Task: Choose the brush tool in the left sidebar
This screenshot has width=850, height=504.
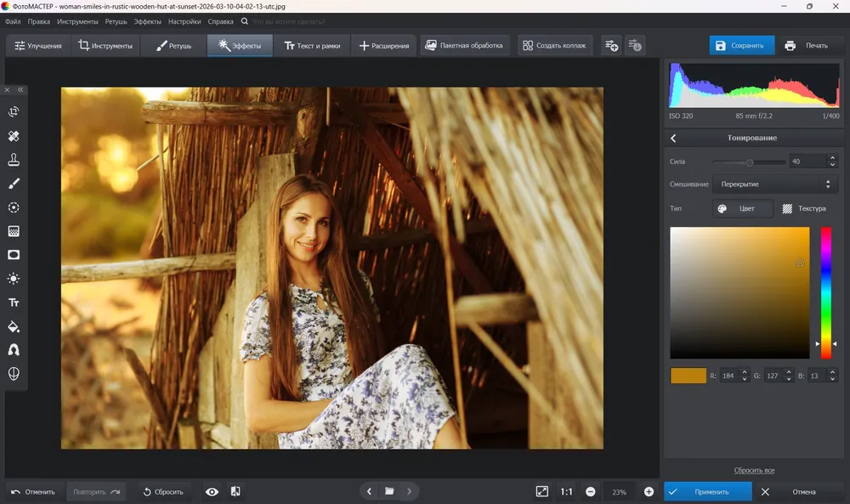Action: (x=14, y=184)
